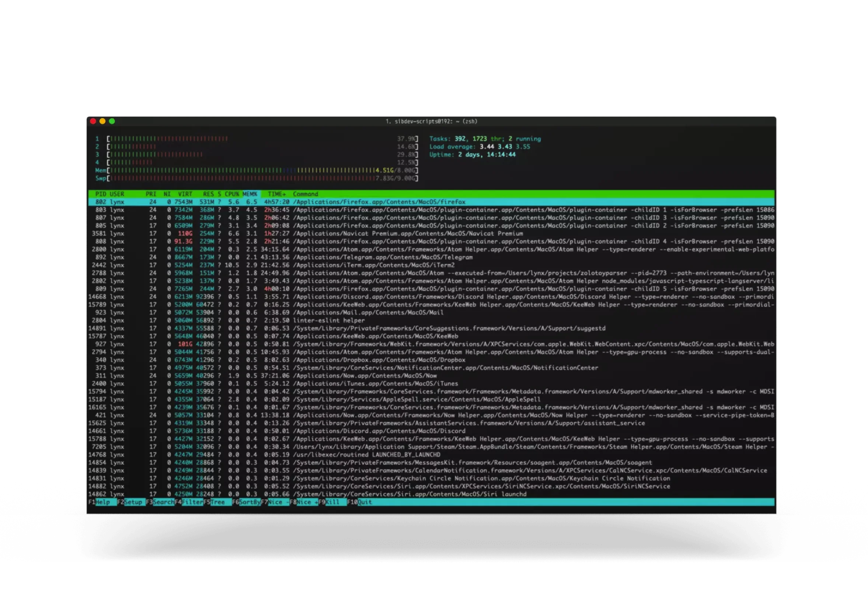Viewport: 868px width, 599px height.
Task: Select the KeeWeb process row PID 15787
Action: coord(431,336)
